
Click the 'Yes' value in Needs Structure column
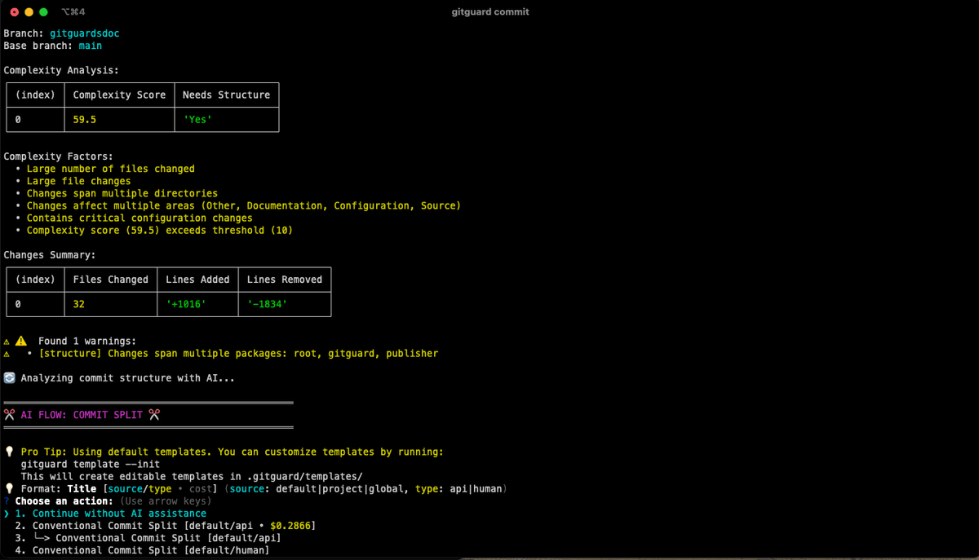(197, 119)
